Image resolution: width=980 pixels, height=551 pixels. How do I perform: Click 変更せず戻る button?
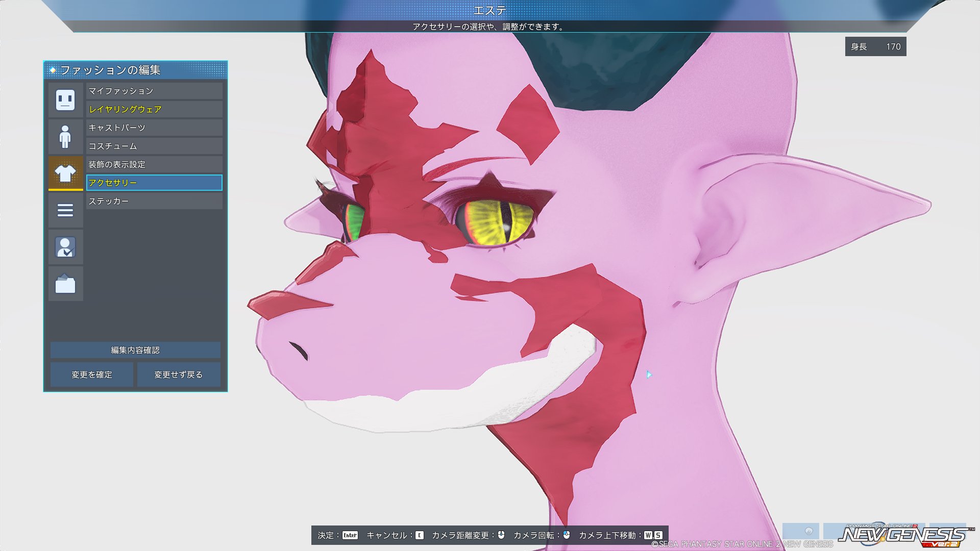179,374
